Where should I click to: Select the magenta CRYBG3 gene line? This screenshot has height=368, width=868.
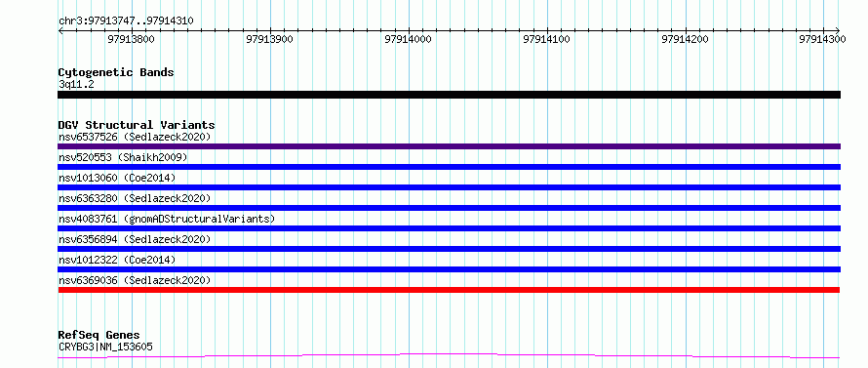tap(449, 355)
